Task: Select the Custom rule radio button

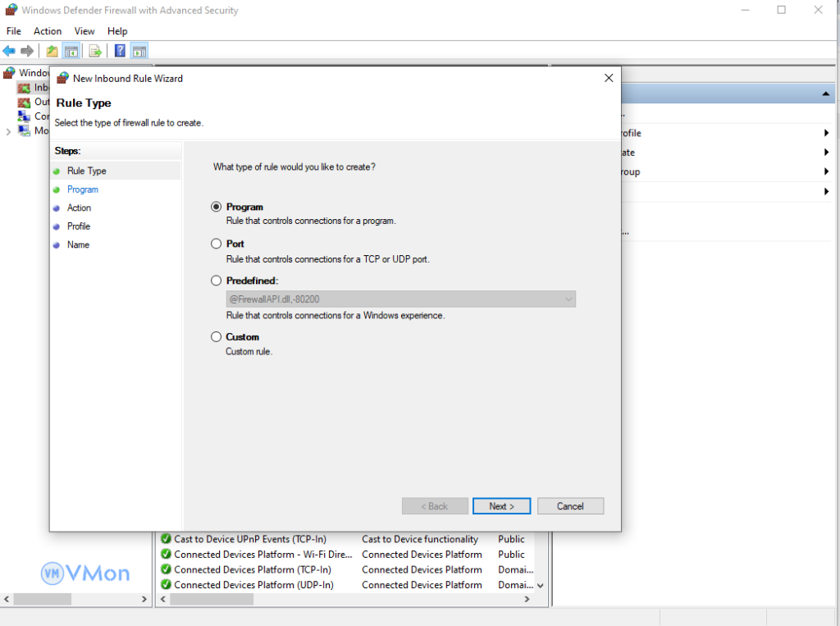Action: point(217,336)
